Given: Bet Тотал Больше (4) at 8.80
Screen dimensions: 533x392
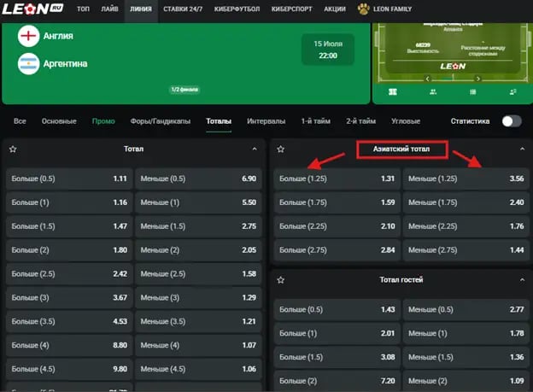Looking at the screenshot, I should [x=69, y=345].
